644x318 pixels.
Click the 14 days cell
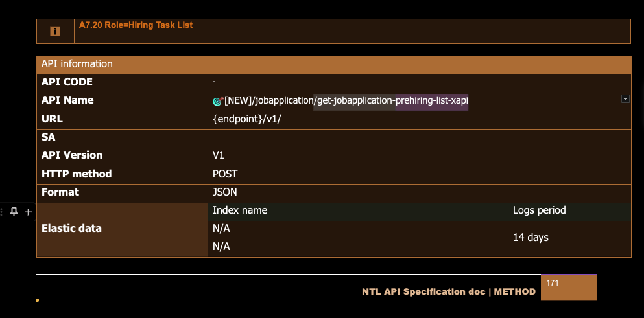[531, 238]
